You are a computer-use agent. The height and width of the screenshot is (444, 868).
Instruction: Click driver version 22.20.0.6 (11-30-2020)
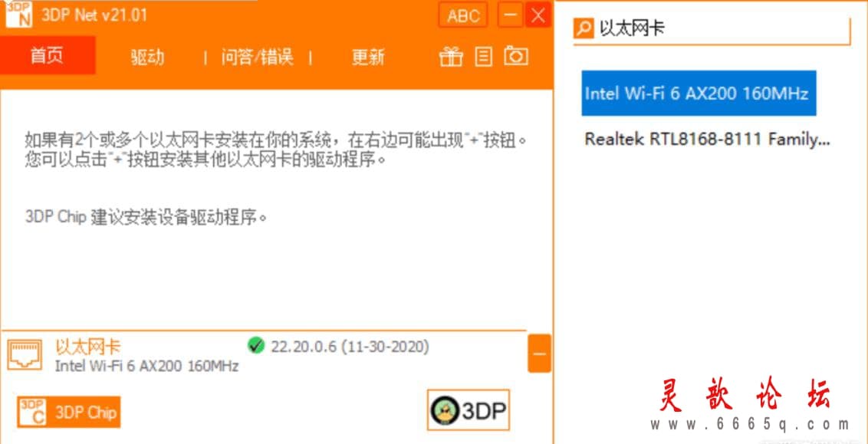[350, 347]
